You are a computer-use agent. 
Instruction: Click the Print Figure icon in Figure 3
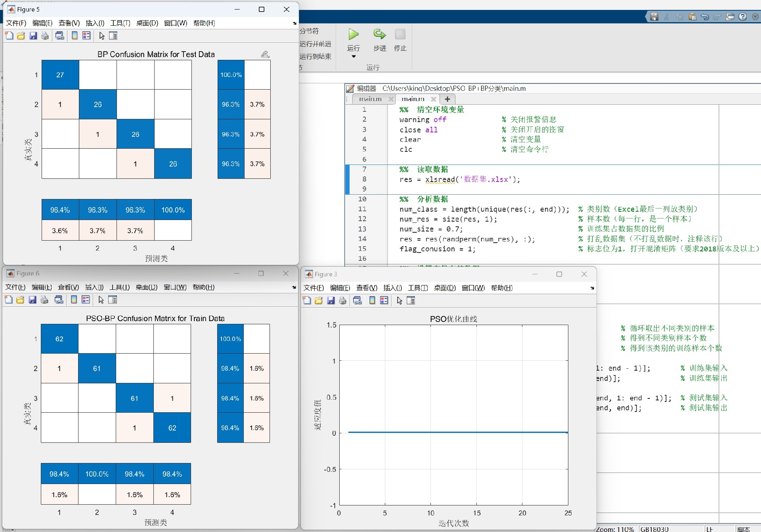pyautogui.click(x=343, y=300)
